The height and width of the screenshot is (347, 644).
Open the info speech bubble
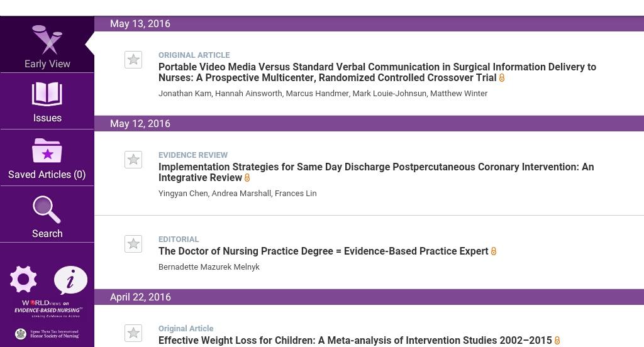tap(70, 280)
